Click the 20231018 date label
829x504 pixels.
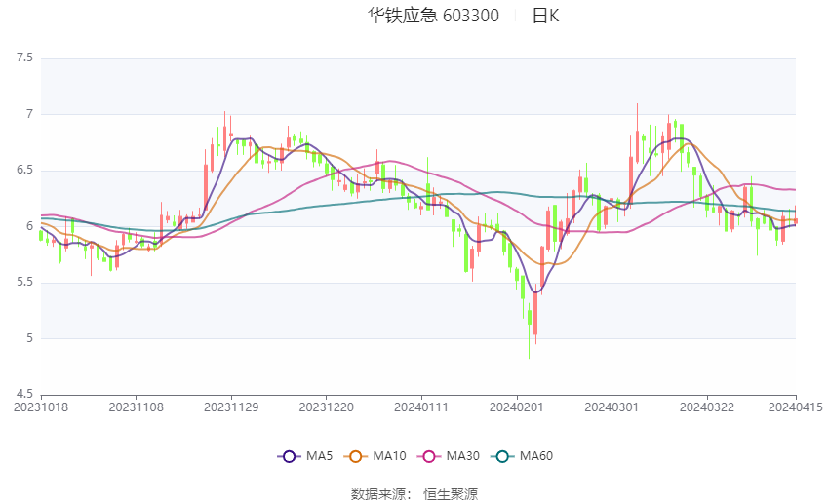[40, 407]
